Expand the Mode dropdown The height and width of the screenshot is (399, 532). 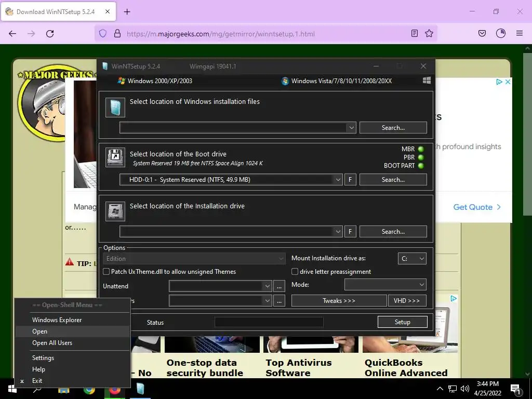pyautogui.click(x=385, y=285)
